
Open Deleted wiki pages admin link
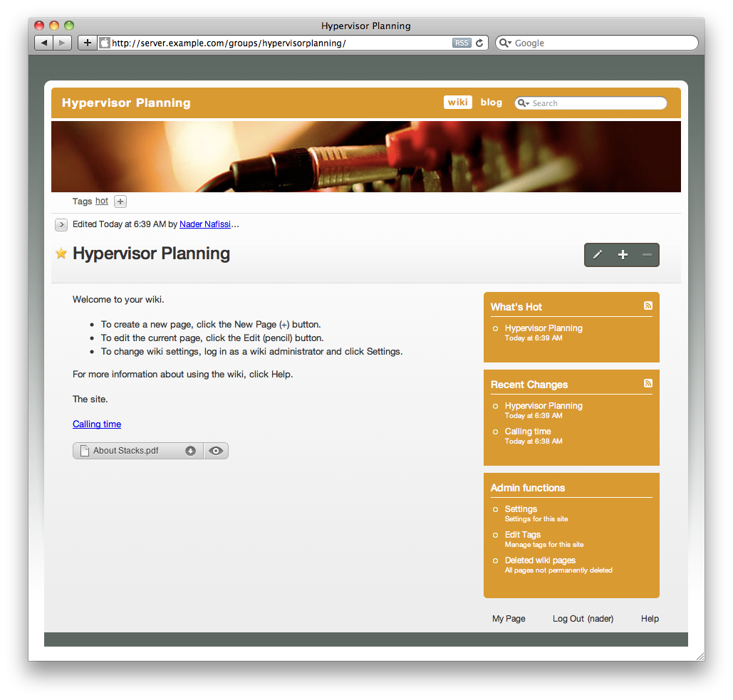click(540, 560)
